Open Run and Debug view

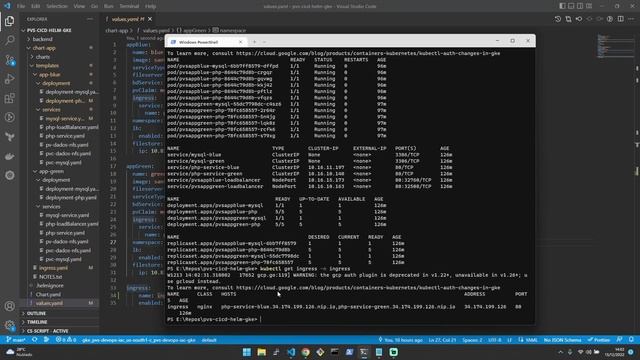pyautogui.click(x=9, y=79)
